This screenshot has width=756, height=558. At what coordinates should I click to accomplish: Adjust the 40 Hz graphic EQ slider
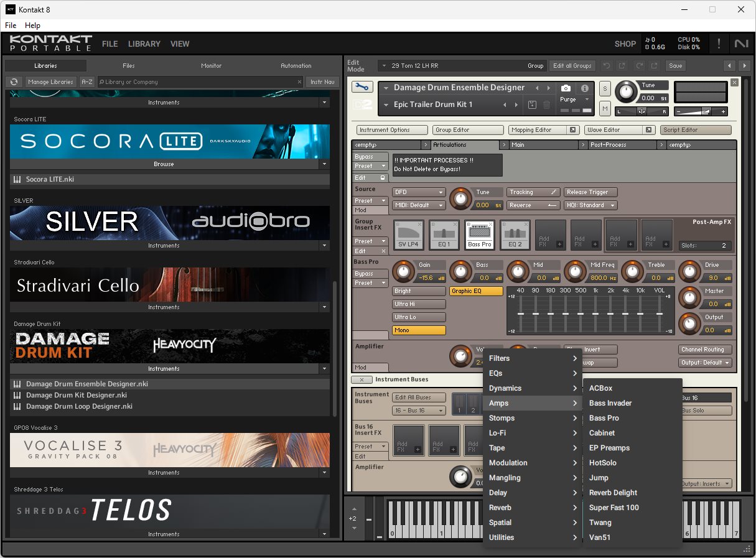click(520, 314)
